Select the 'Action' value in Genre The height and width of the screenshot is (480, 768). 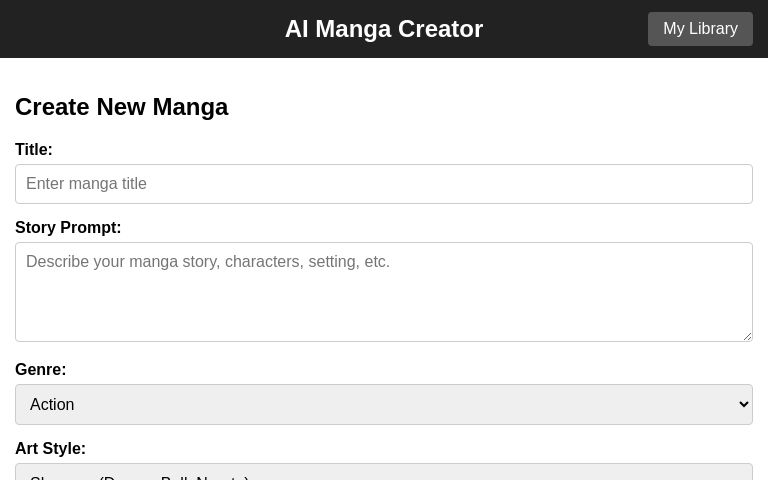click(x=52, y=405)
